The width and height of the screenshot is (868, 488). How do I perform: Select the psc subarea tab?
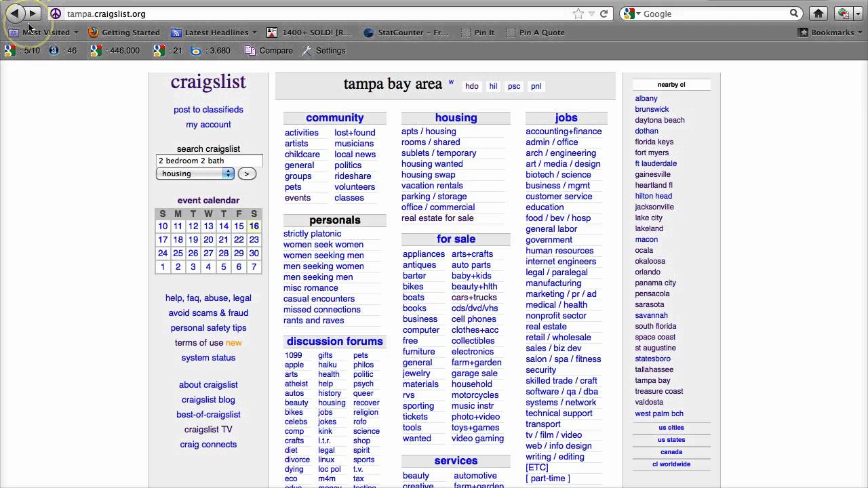pyautogui.click(x=514, y=86)
